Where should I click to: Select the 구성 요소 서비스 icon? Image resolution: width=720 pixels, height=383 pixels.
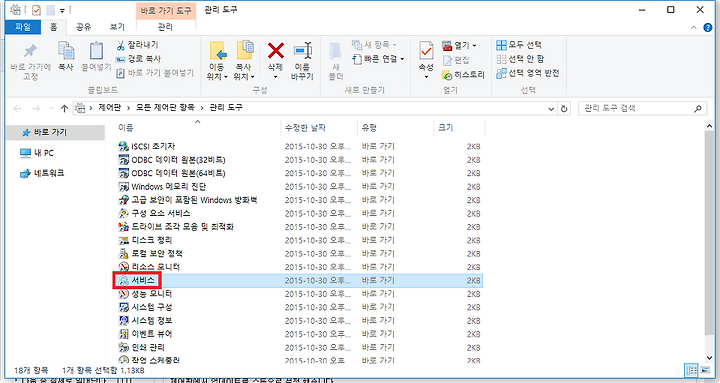(123, 213)
